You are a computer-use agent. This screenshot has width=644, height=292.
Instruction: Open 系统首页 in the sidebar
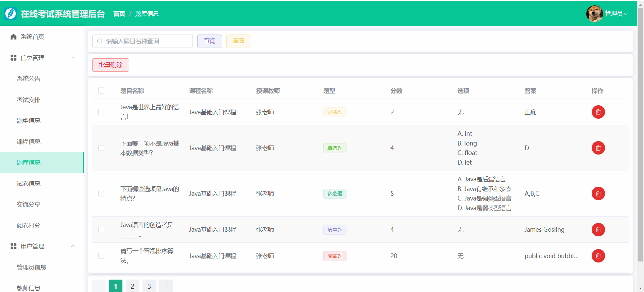pos(42,37)
